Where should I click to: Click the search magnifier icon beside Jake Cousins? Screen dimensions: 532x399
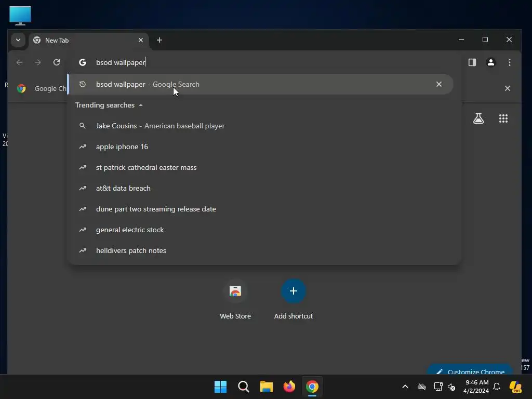point(83,126)
